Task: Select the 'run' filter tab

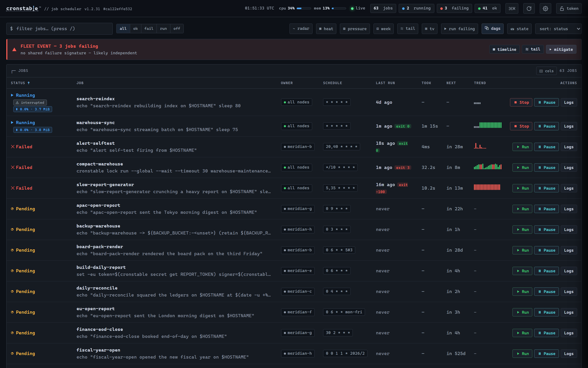Action: [163, 29]
